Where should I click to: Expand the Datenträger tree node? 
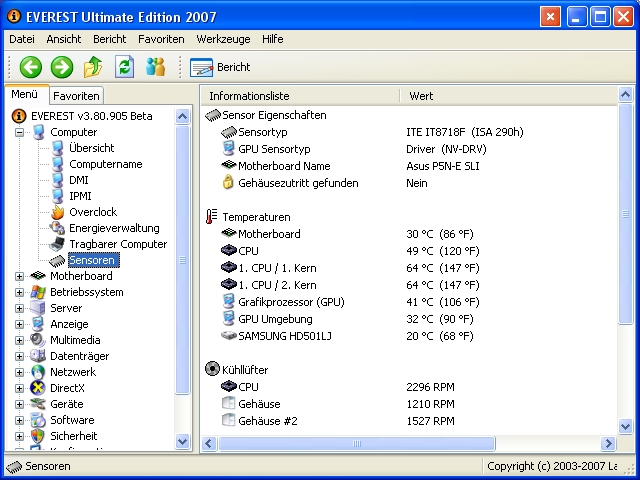[x=19, y=356]
